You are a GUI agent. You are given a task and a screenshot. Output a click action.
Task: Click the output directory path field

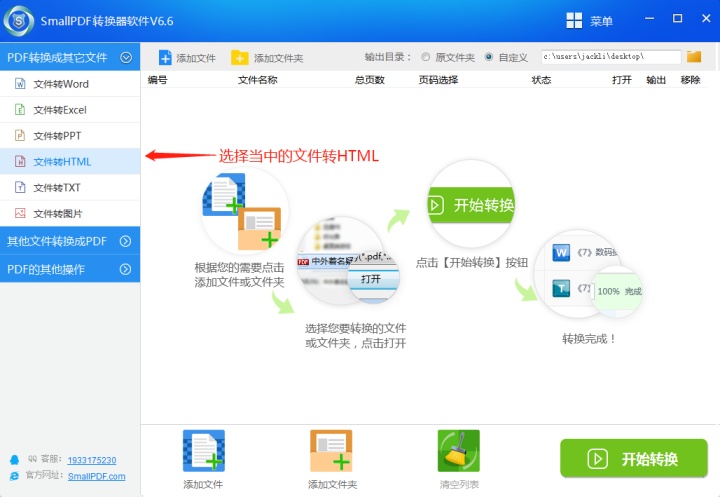coord(611,57)
